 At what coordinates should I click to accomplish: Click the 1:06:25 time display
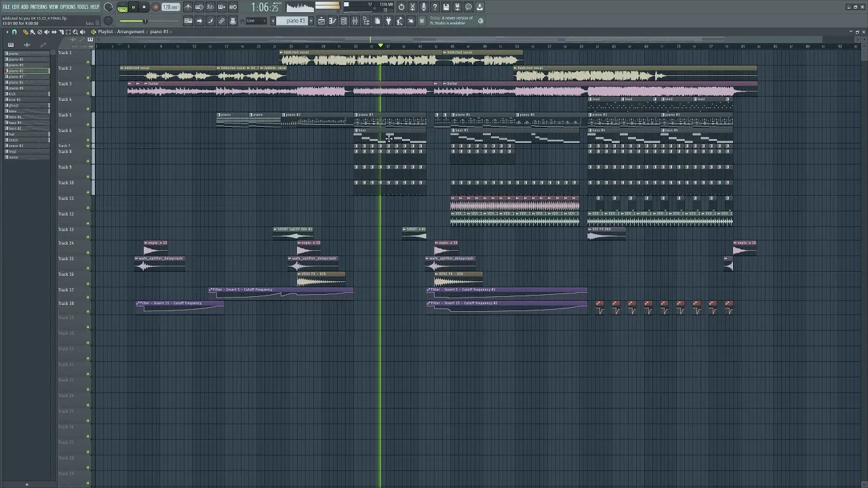coord(264,7)
